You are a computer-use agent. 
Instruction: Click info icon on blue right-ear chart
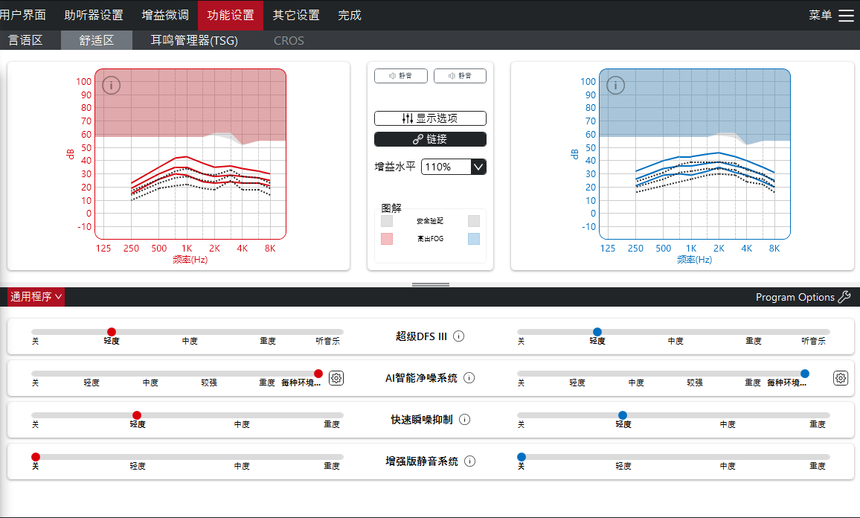coord(615,85)
